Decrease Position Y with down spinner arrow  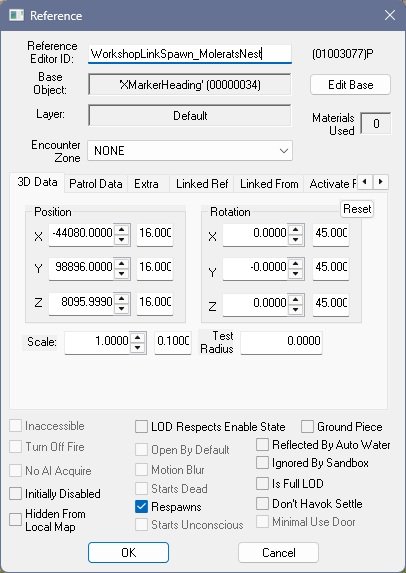tap(122, 274)
